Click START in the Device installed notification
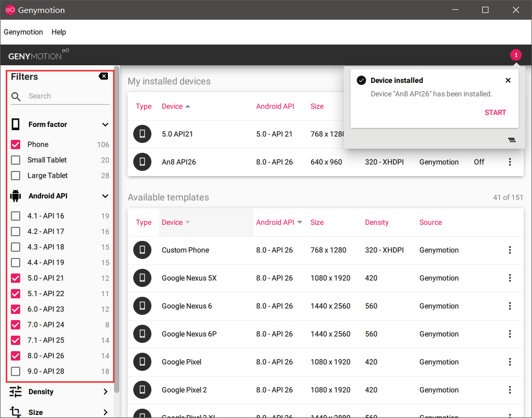 (x=495, y=112)
